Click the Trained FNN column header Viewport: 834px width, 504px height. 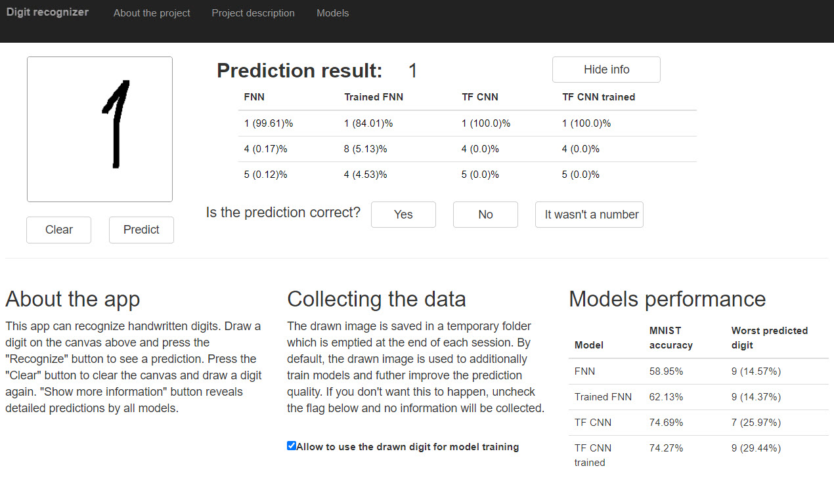[374, 97]
